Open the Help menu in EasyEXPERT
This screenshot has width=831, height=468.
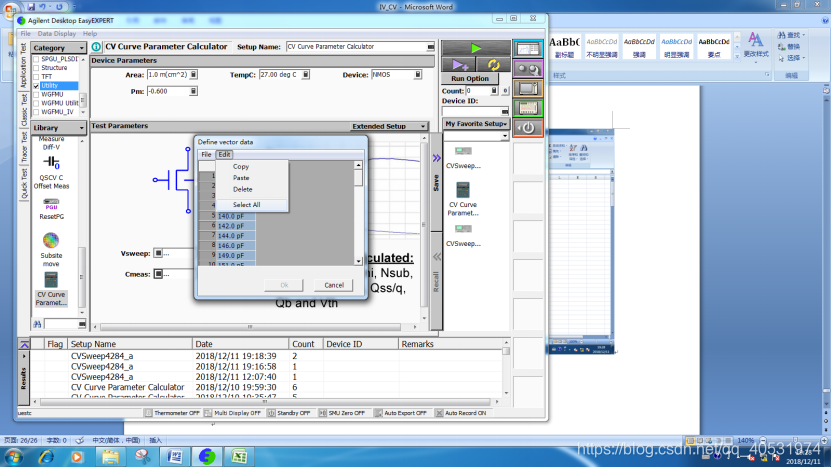[x=90, y=33]
